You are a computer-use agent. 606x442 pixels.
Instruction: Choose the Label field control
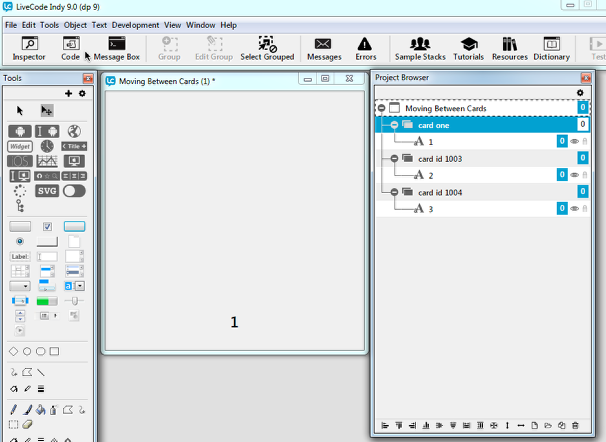coord(20,257)
